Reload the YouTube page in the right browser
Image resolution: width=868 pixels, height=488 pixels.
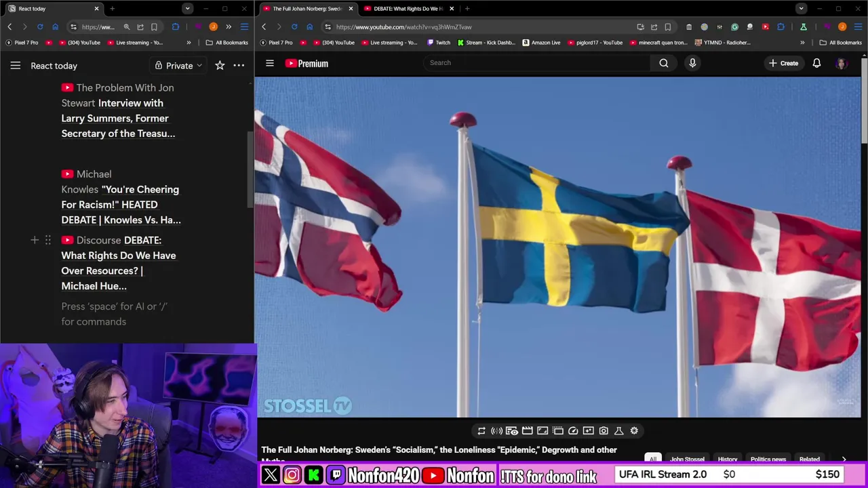coord(294,27)
